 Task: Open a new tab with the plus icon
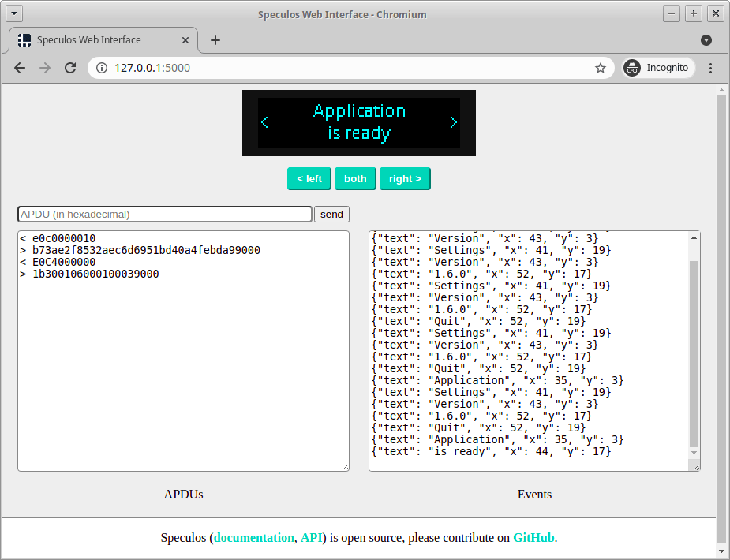[x=216, y=39]
